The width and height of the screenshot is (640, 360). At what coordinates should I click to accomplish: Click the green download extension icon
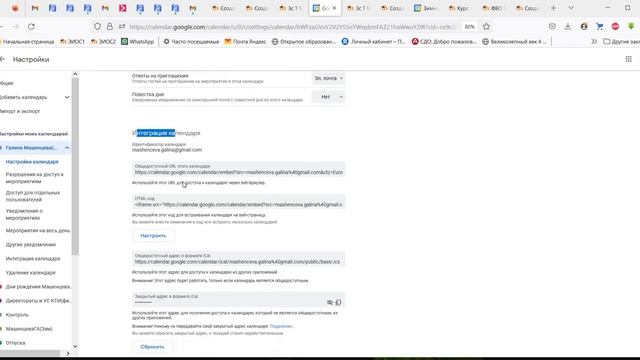click(631, 27)
